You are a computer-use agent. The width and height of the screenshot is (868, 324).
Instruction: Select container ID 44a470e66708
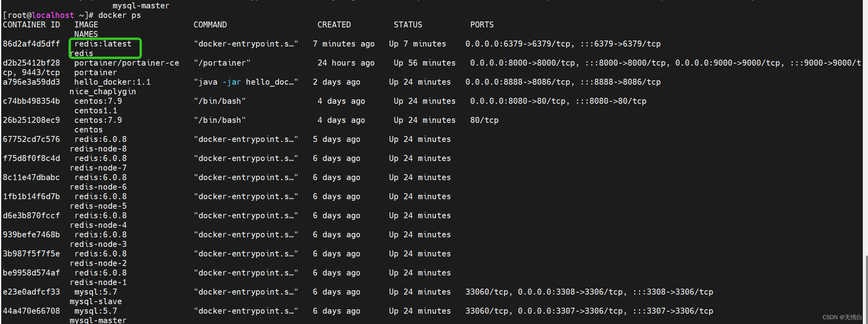click(x=31, y=311)
